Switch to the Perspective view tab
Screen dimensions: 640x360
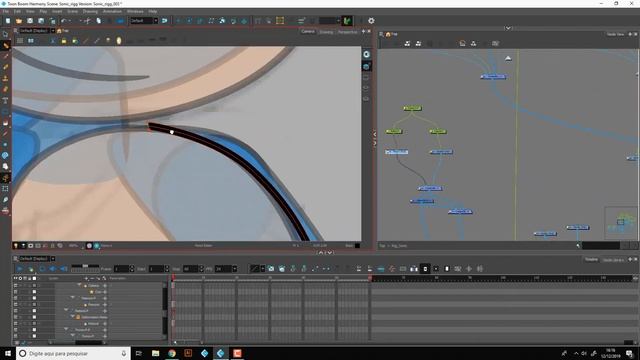click(x=347, y=32)
